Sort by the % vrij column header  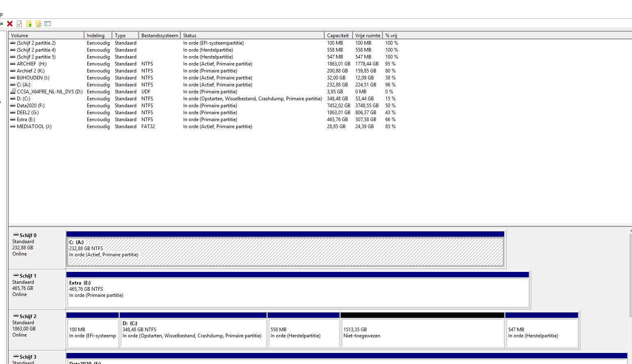(391, 36)
